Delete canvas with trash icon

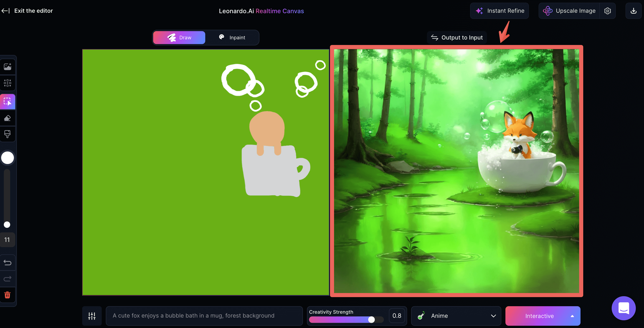coord(8,295)
